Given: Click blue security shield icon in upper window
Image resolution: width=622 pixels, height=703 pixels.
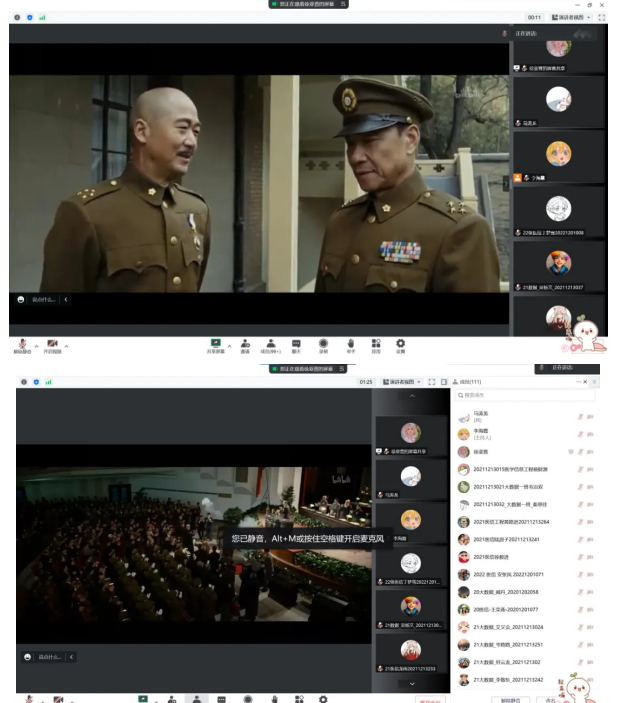Looking at the screenshot, I should click(x=30, y=17).
